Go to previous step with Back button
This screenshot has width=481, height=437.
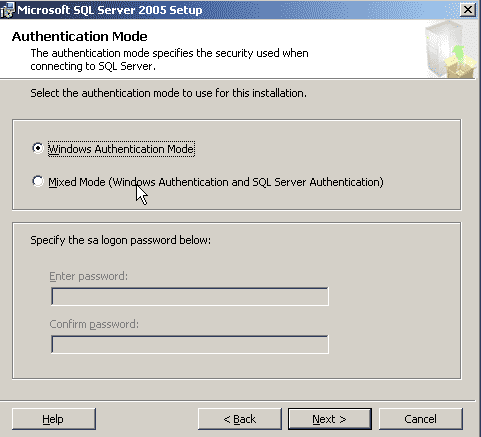240,419
